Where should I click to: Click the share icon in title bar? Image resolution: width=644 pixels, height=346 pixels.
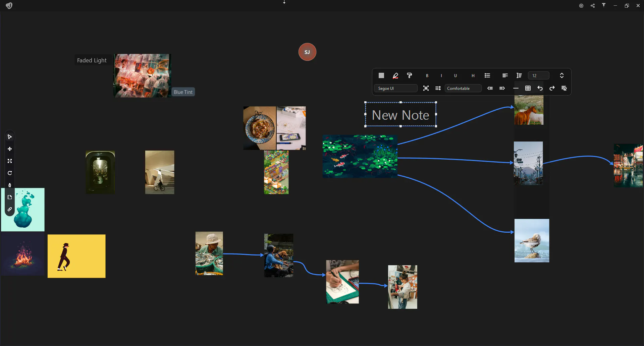[593, 6]
